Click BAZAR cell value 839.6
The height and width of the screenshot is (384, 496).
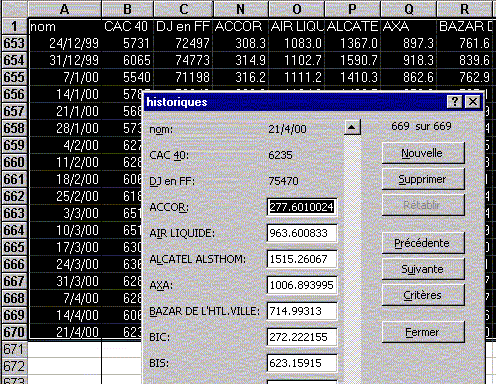click(x=465, y=60)
